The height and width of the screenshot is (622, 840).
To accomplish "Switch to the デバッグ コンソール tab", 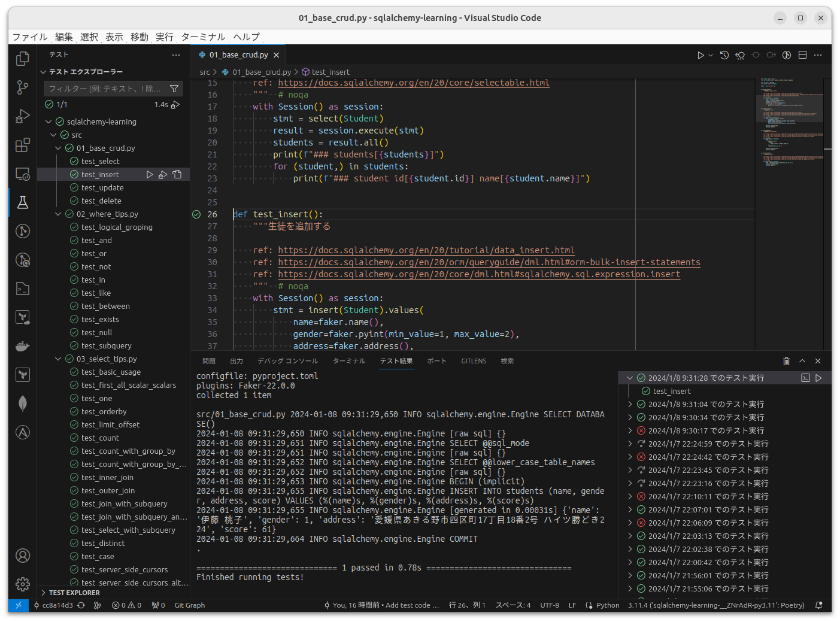I will [x=287, y=361].
